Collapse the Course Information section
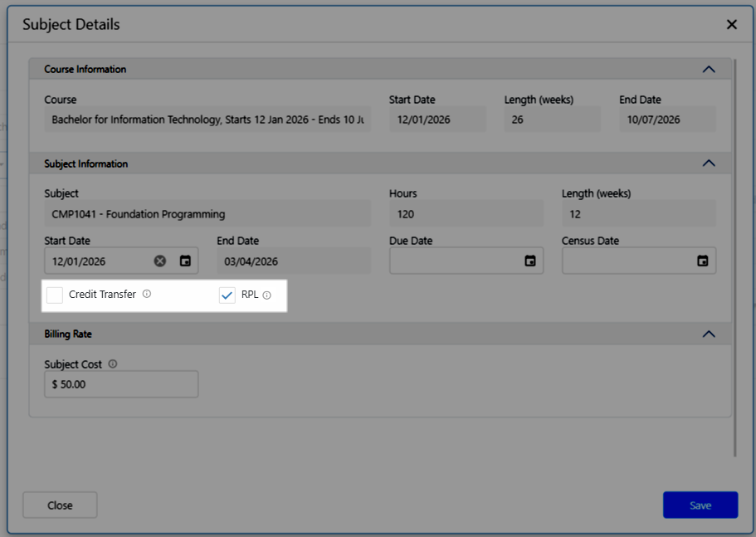The width and height of the screenshot is (756, 537). pos(708,69)
